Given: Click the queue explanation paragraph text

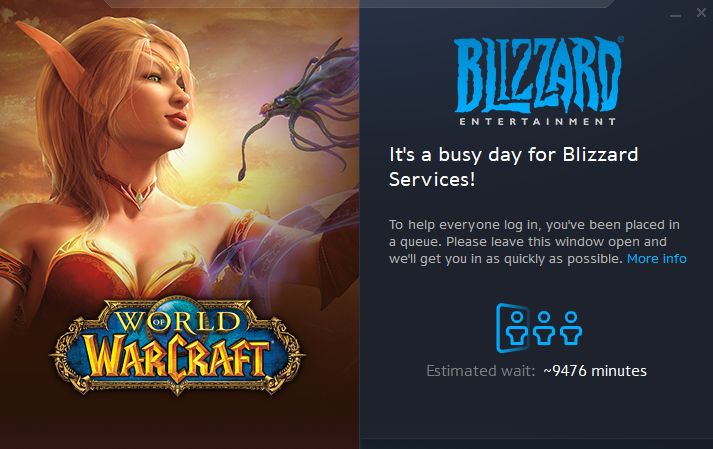Looking at the screenshot, I should point(537,242).
